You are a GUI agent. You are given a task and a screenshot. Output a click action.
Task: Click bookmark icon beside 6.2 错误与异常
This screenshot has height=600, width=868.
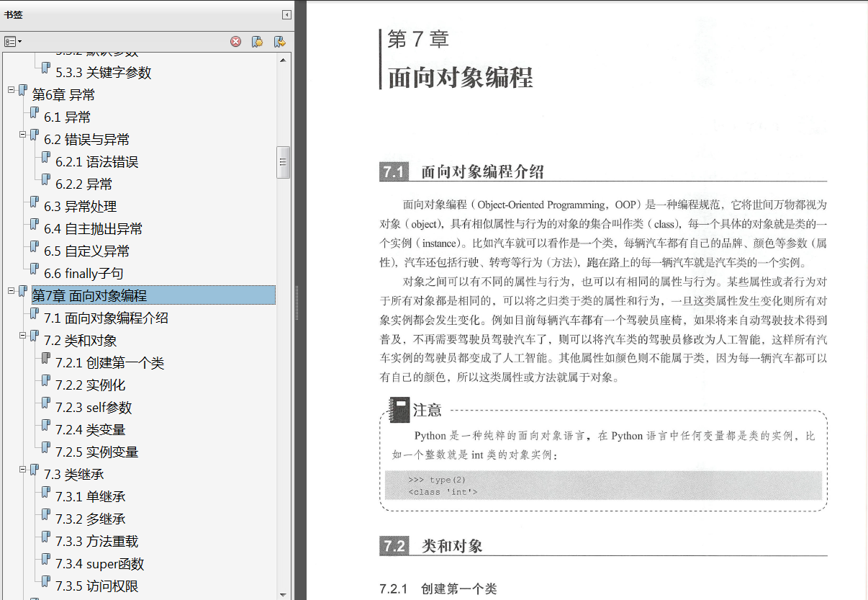[x=35, y=136]
